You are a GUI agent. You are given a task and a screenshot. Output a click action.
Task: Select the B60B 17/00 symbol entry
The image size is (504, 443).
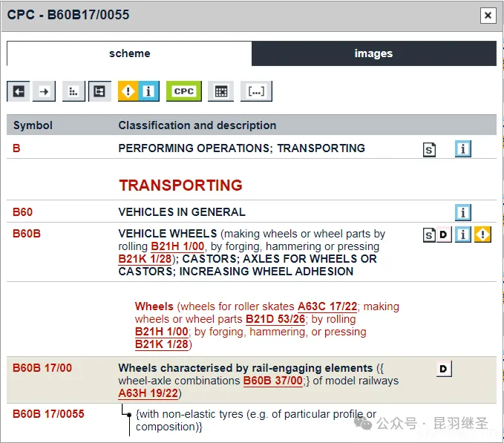coord(42,368)
